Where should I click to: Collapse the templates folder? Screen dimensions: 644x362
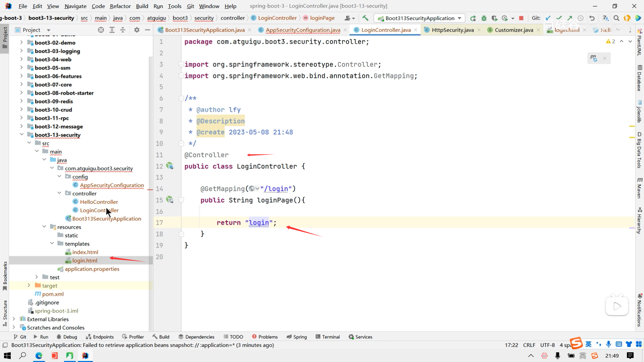[52, 244]
